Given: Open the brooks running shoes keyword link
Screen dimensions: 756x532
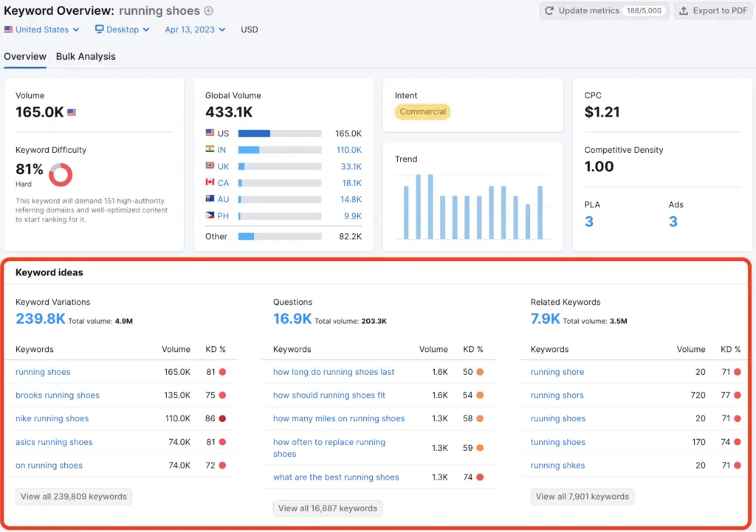Looking at the screenshot, I should (57, 395).
